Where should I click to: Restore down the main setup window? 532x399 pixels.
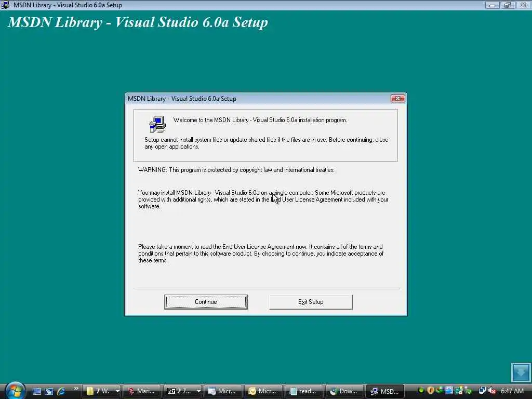point(508,5)
